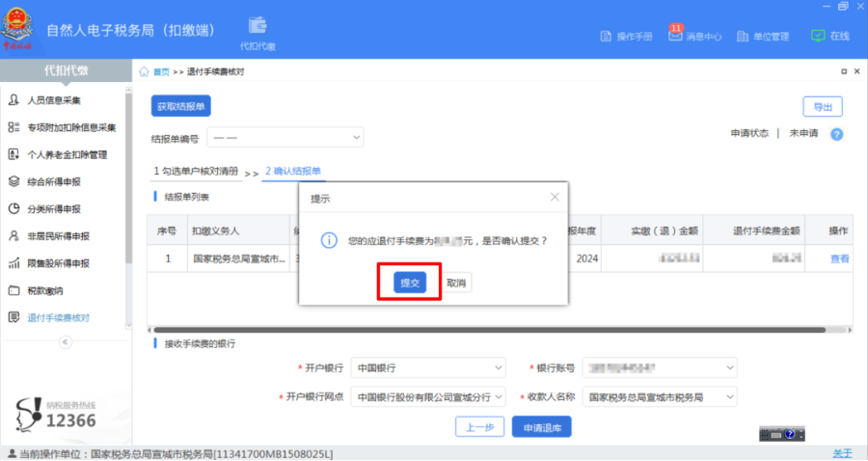Viewport: 868px width, 461px height.
Task: Click the home icon in breadcrumb
Action: click(x=144, y=71)
